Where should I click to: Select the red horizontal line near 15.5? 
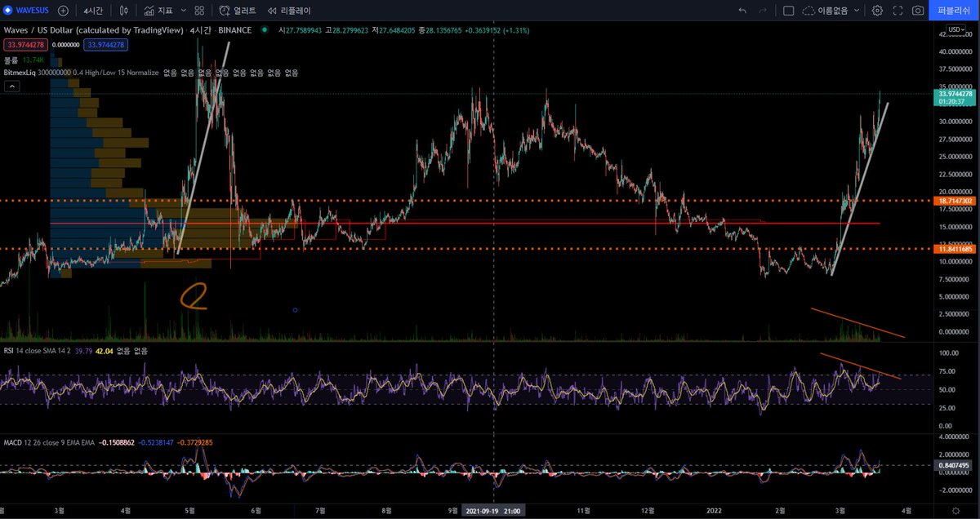pos(465,223)
